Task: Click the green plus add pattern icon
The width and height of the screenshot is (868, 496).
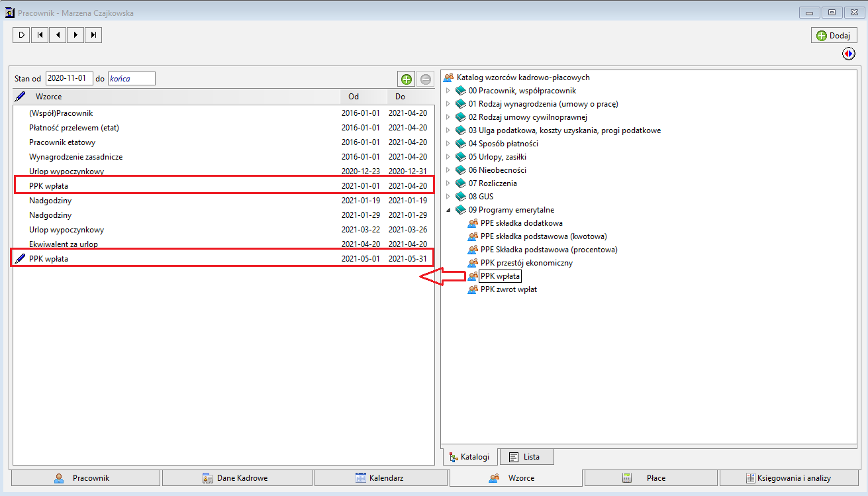Action: coord(406,79)
